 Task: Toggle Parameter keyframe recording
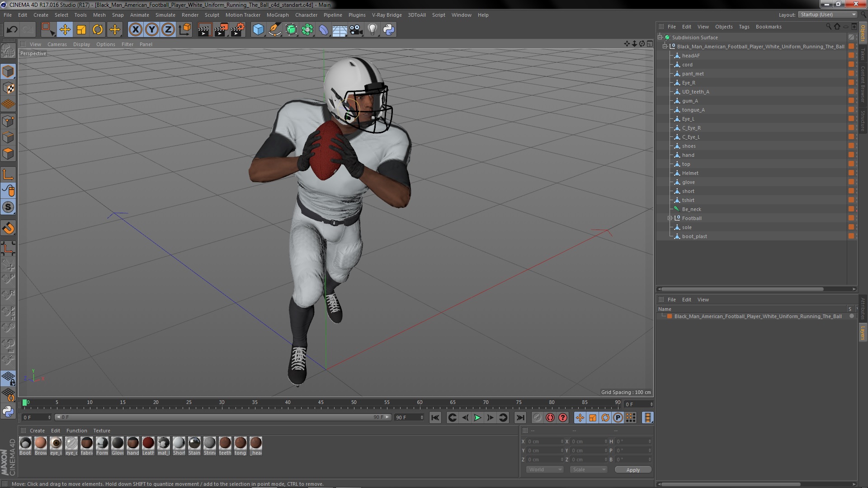618,418
